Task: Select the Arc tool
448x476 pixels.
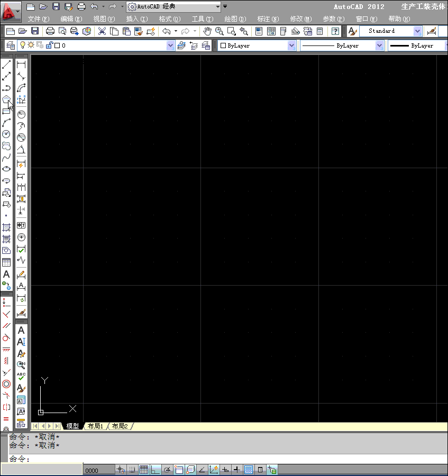Action: tap(6, 123)
